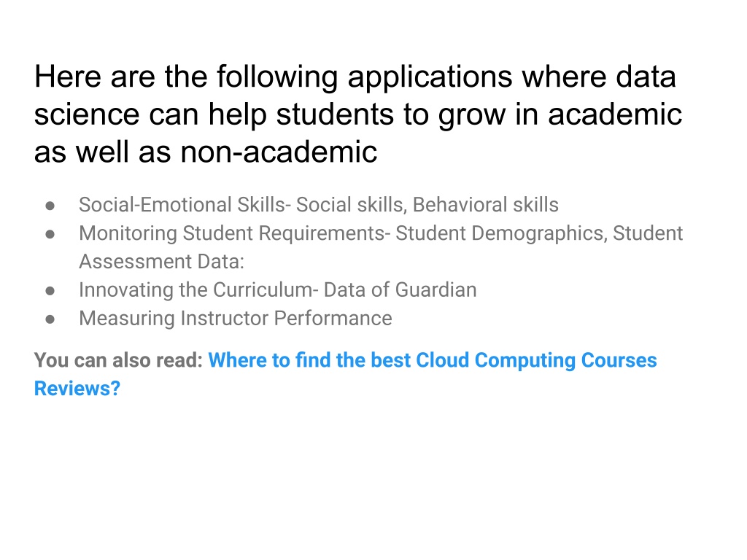
Task: Click the "Assessment Data:" line
Action: (x=161, y=262)
